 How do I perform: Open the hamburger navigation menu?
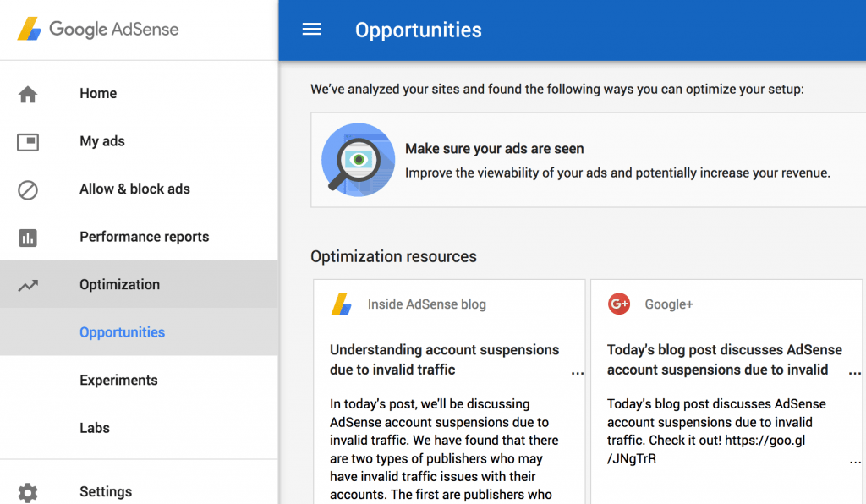coord(311,30)
